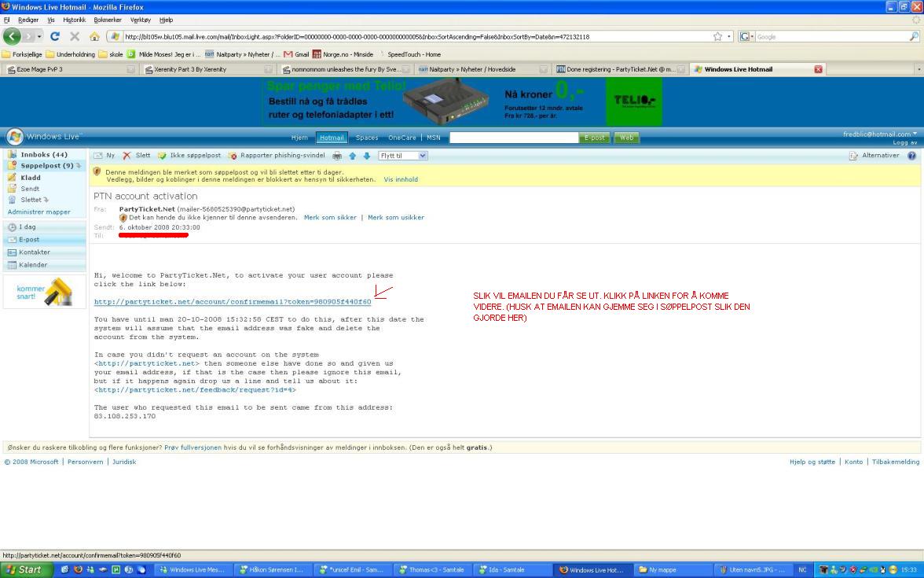Open the Søppelpost (9) folder
The height and width of the screenshot is (578, 924).
click(x=46, y=166)
